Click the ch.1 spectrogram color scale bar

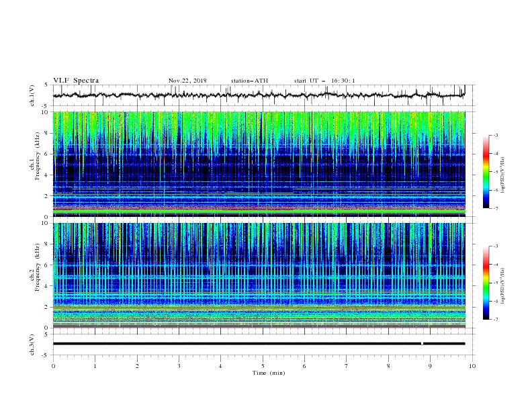coord(486,172)
